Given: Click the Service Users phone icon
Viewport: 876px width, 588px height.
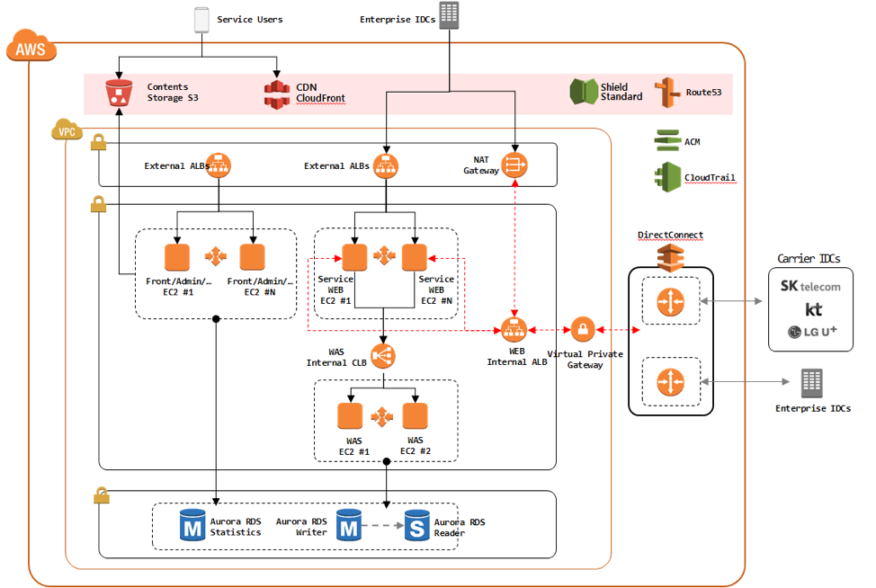Looking at the screenshot, I should [x=201, y=18].
